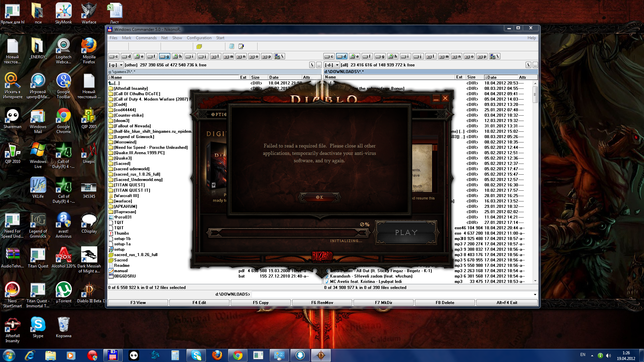Click OK in the Diablo error dialog
This screenshot has width=644, height=362.
point(320,197)
